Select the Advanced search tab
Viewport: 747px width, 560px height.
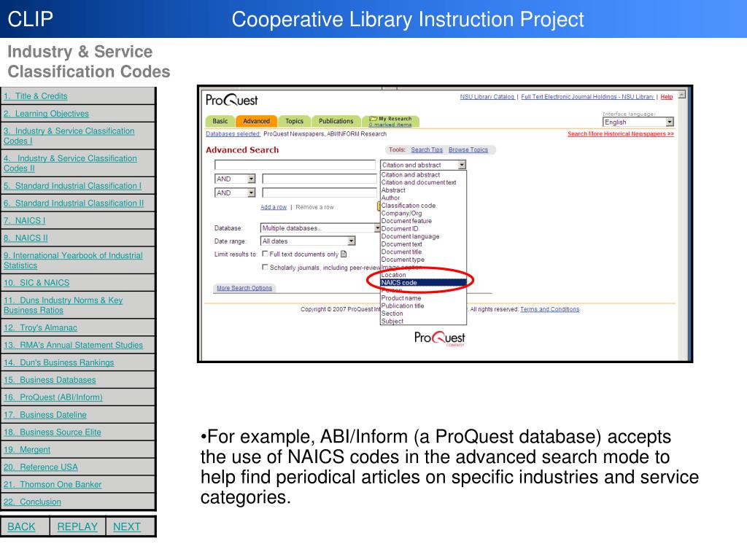tap(256, 122)
